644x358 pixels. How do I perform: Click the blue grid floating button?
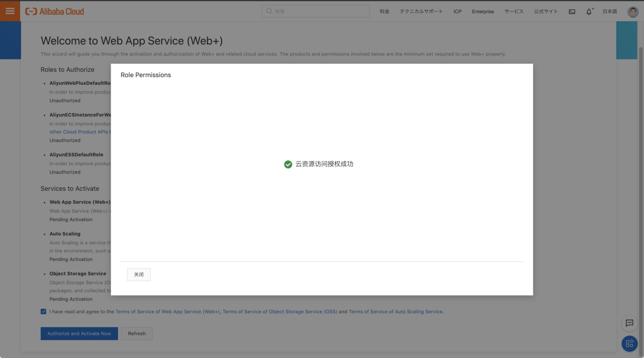pos(630,344)
